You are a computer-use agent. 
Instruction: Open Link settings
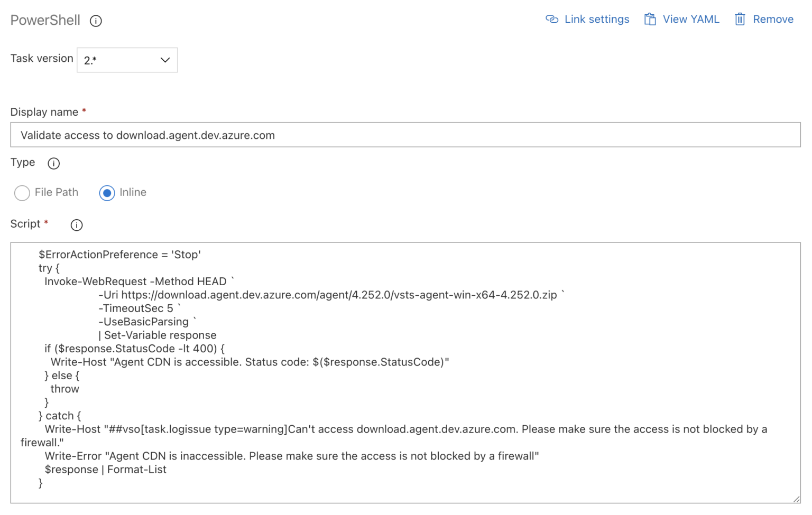596,19
